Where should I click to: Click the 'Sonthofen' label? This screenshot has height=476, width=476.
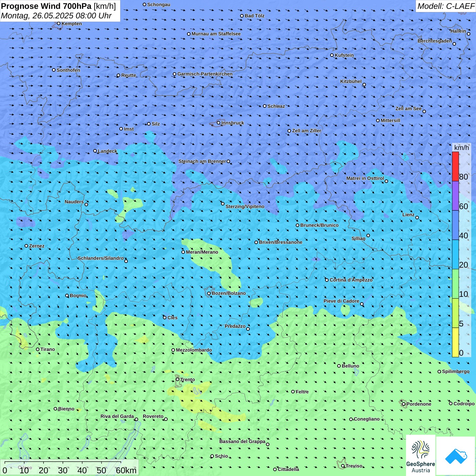point(68,70)
